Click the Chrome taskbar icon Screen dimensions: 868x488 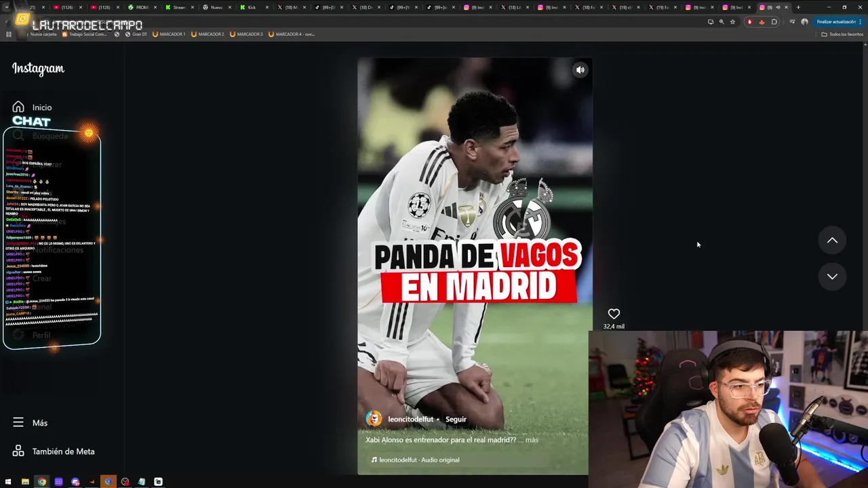(42, 482)
